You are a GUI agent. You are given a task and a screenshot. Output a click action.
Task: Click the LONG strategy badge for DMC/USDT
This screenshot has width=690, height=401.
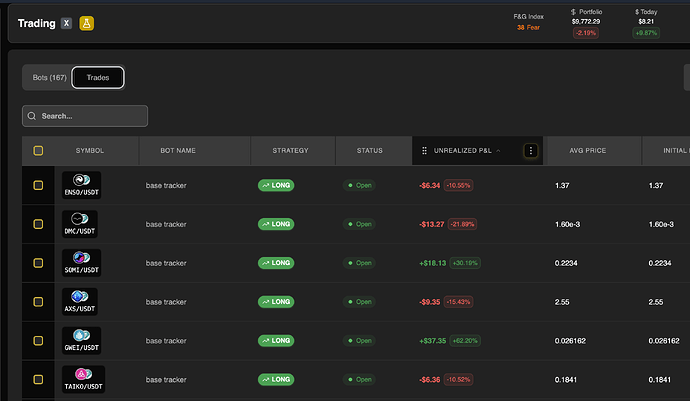[x=276, y=224]
